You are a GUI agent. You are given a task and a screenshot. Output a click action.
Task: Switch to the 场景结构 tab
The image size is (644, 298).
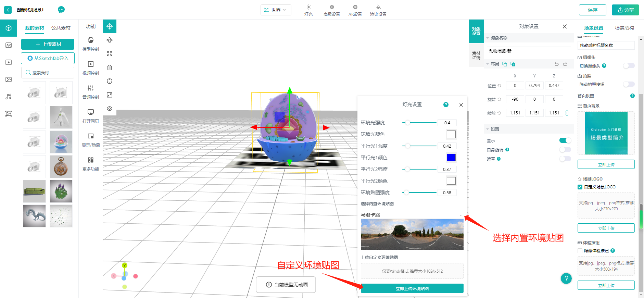[624, 28]
